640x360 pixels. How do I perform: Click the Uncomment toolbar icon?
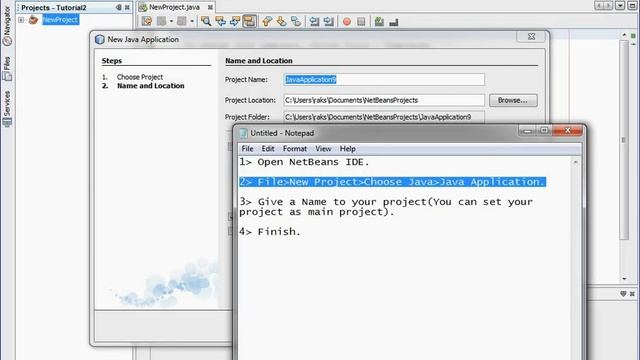[x=394, y=21]
